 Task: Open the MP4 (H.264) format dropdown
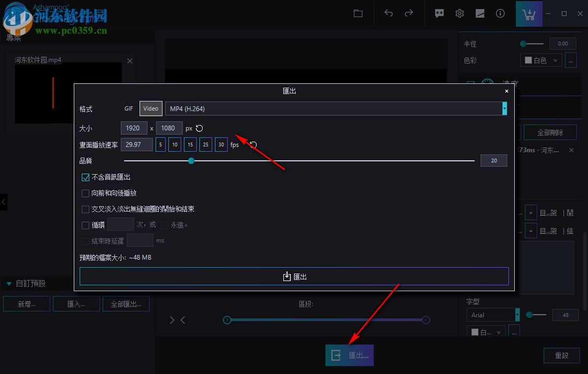[336, 108]
